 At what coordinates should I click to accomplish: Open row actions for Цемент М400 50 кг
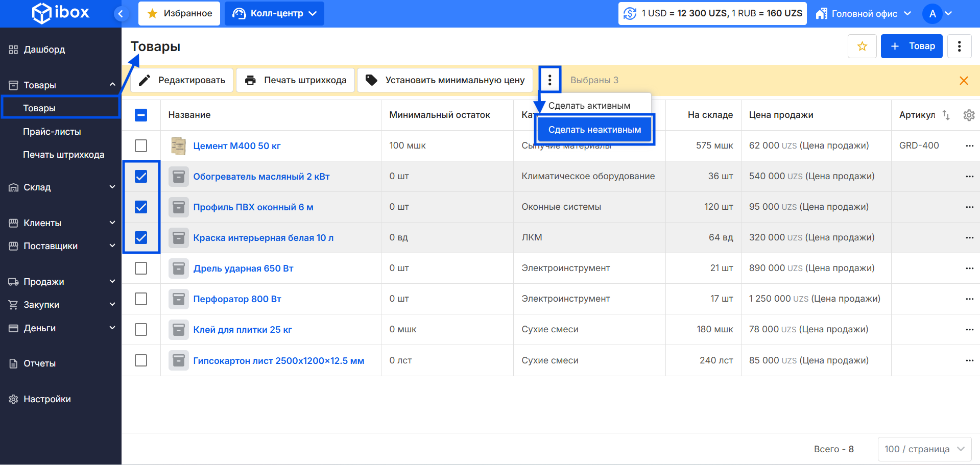point(969,146)
